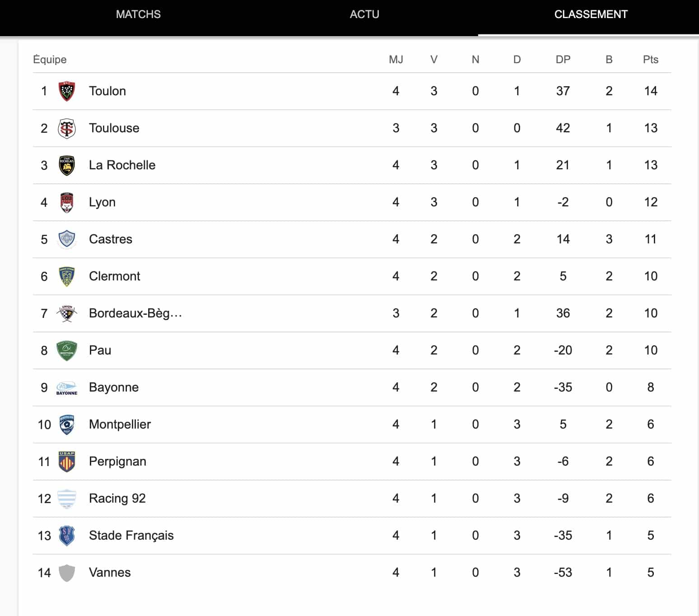Switch to the MATCHS tab
Image resolution: width=699 pixels, height=616 pixels.
138,14
